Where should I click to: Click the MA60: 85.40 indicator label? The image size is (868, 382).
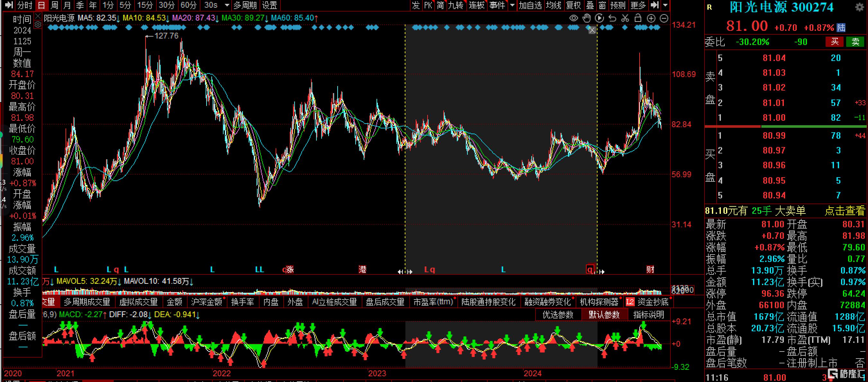[295, 18]
